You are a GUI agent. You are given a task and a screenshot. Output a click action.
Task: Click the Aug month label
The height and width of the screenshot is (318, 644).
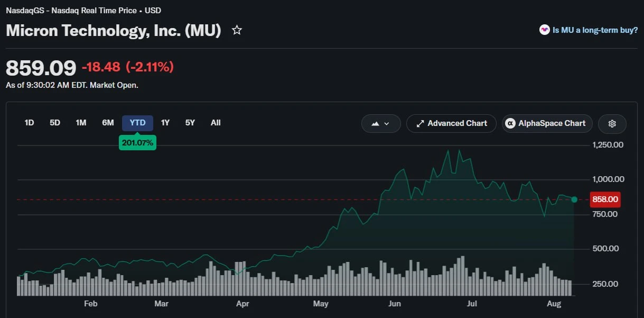point(554,304)
